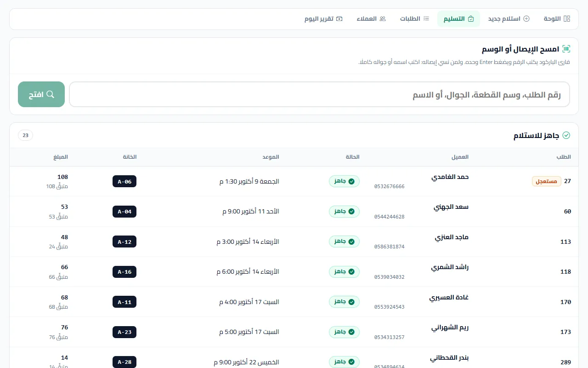Viewport: 588px width, 368px height.
Task: Click the list icon beside الطلبات
Action: pyautogui.click(x=426, y=19)
